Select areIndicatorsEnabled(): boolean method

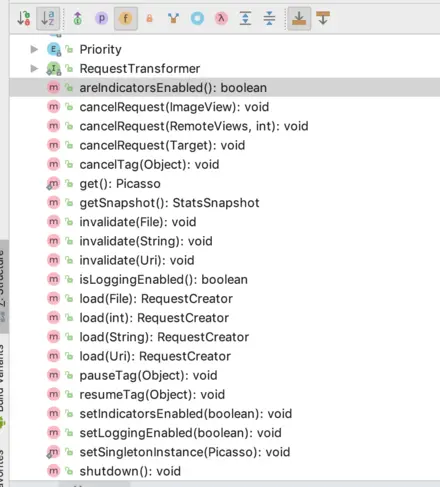pos(225,88)
